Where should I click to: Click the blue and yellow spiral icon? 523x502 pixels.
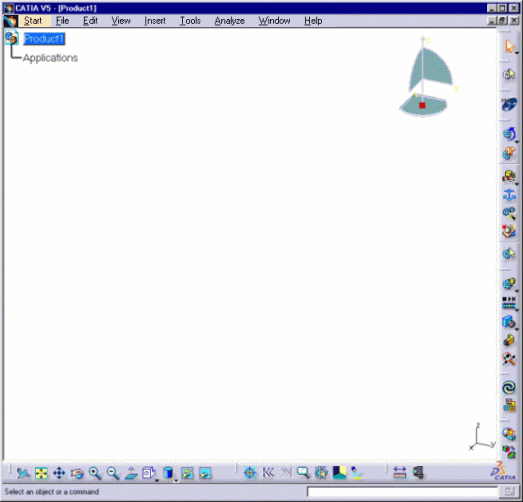509,388
